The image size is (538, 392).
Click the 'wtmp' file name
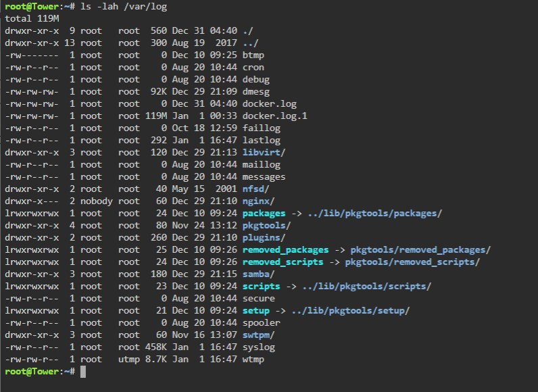[253, 360]
